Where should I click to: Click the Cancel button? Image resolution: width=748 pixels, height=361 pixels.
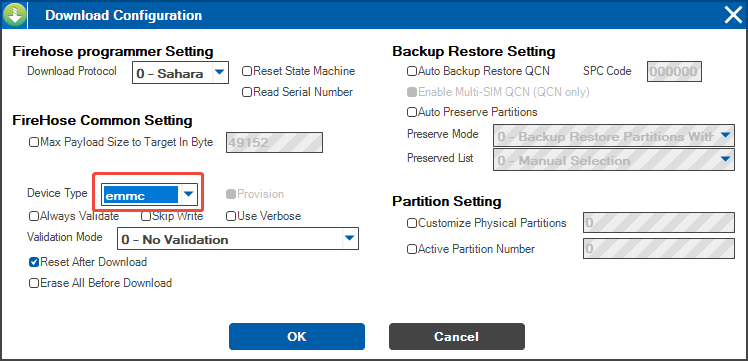click(x=457, y=337)
